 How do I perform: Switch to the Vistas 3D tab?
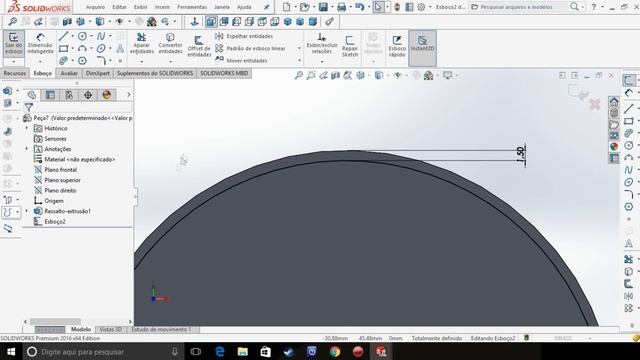111,329
